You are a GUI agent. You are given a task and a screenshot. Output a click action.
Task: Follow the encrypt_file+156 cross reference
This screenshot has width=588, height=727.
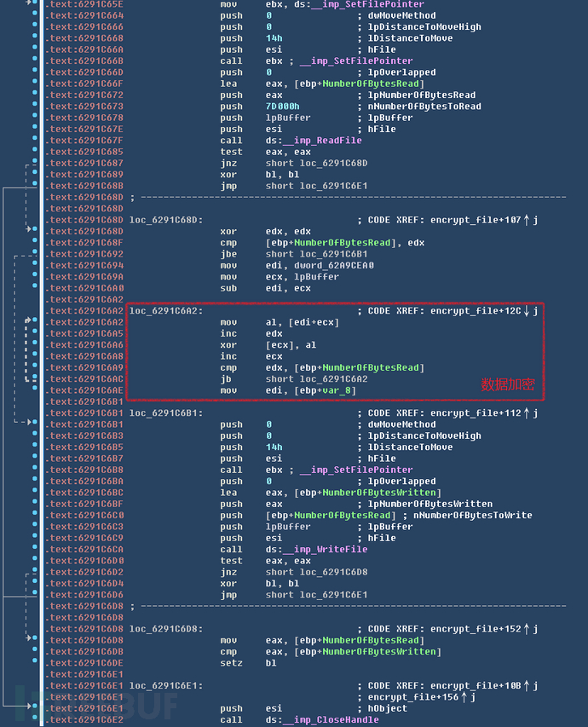pyautogui.click(x=413, y=697)
